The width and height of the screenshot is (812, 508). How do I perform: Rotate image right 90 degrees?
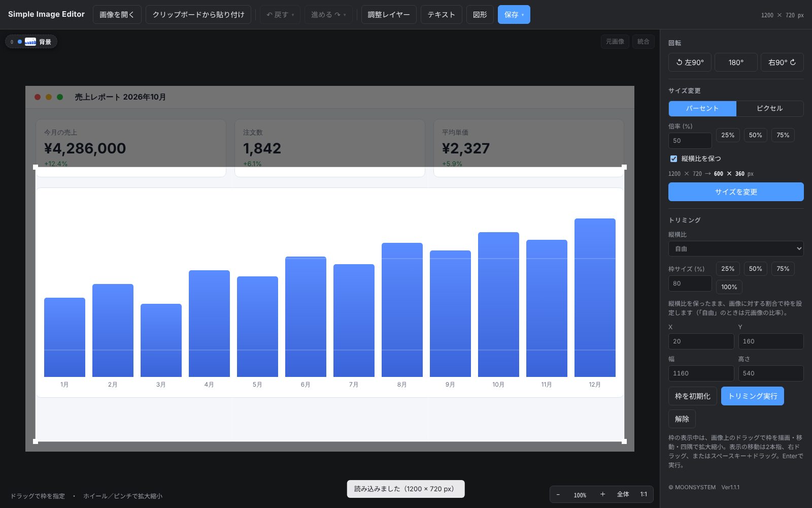(782, 62)
